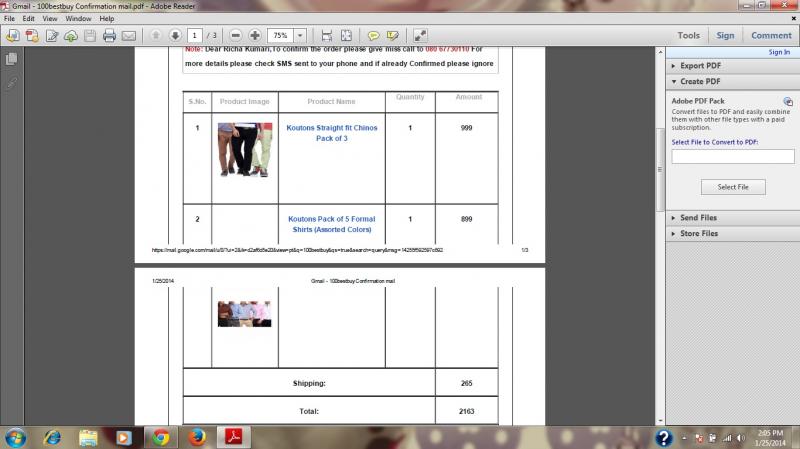800x449 pixels.
Task: Click the Create PDF online toolbar icon
Action: pos(13,35)
